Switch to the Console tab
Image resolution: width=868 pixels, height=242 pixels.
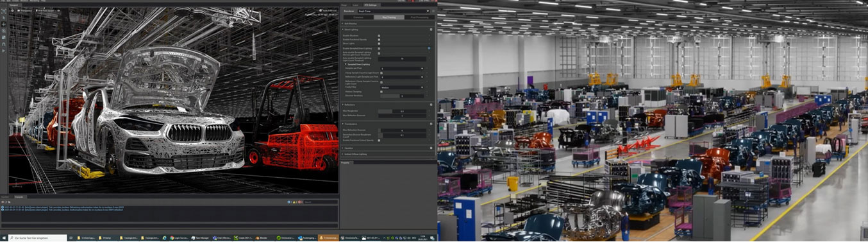coord(19,196)
